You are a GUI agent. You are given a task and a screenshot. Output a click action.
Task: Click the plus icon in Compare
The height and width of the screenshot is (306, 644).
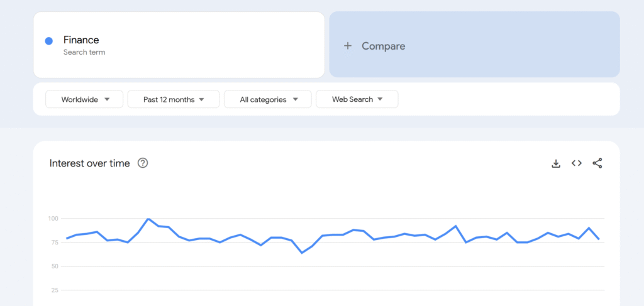pyautogui.click(x=347, y=46)
